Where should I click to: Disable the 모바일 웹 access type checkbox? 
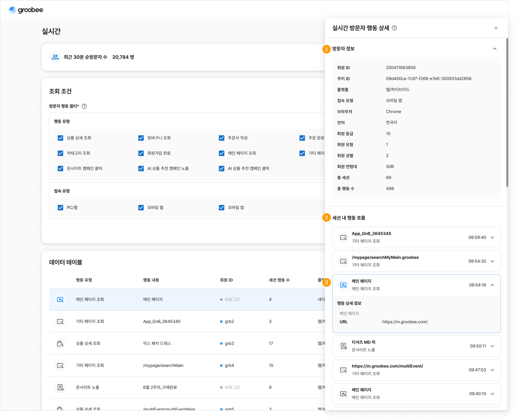pos(141,208)
